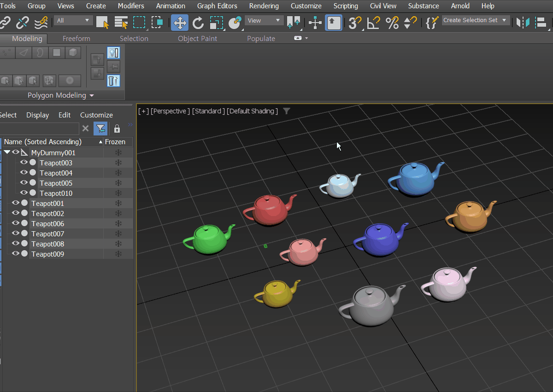
Task: Freeze Teapot006 via its Frozen column
Action: coord(118,224)
